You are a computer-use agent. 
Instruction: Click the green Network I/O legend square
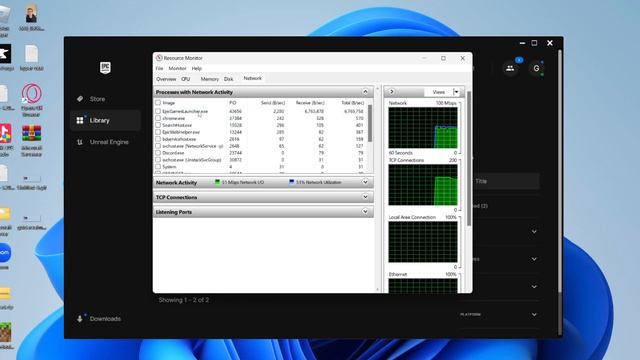(x=217, y=182)
